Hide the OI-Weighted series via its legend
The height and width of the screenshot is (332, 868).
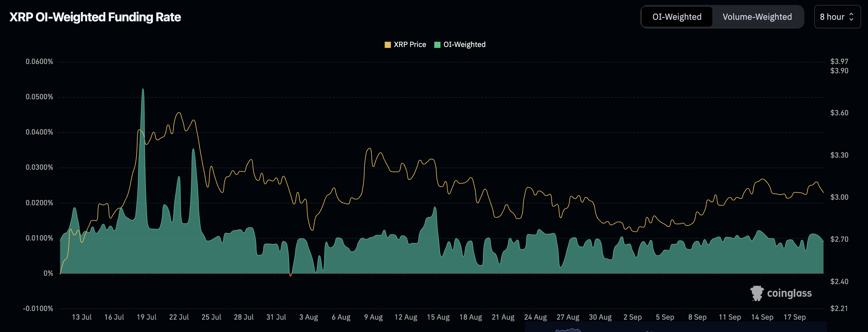click(465, 44)
